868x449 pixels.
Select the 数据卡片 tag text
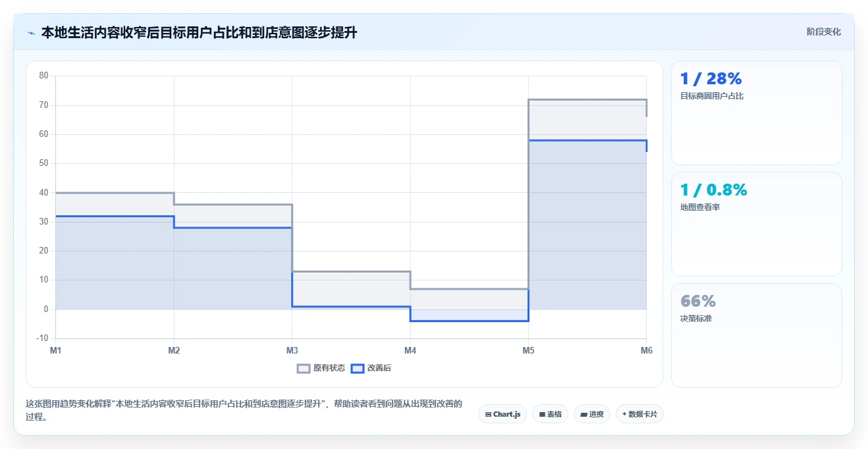point(643,414)
